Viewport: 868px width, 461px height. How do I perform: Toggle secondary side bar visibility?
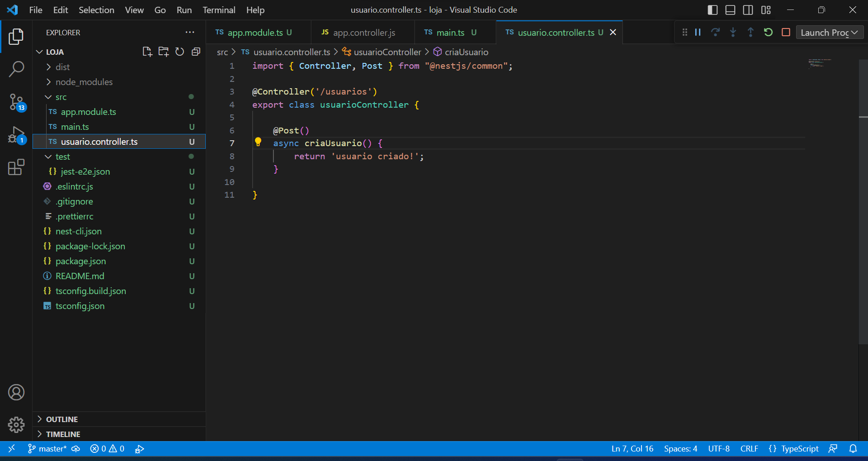[x=748, y=10]
